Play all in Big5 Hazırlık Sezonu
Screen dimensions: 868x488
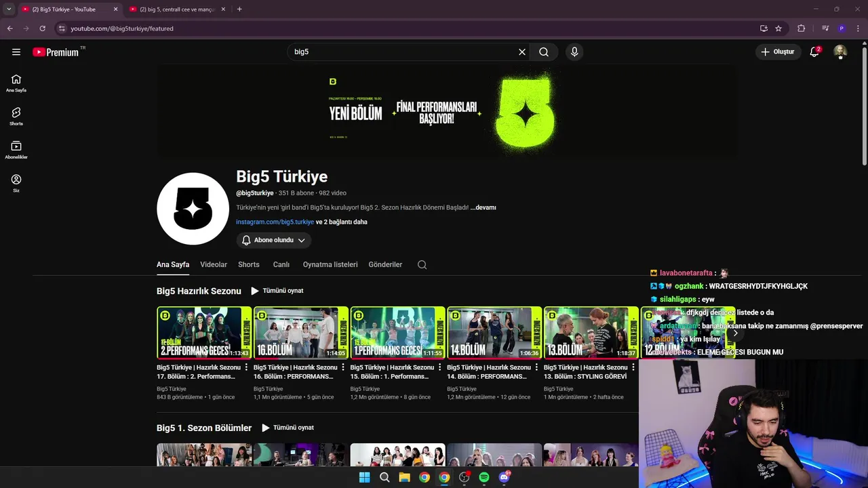277,291
